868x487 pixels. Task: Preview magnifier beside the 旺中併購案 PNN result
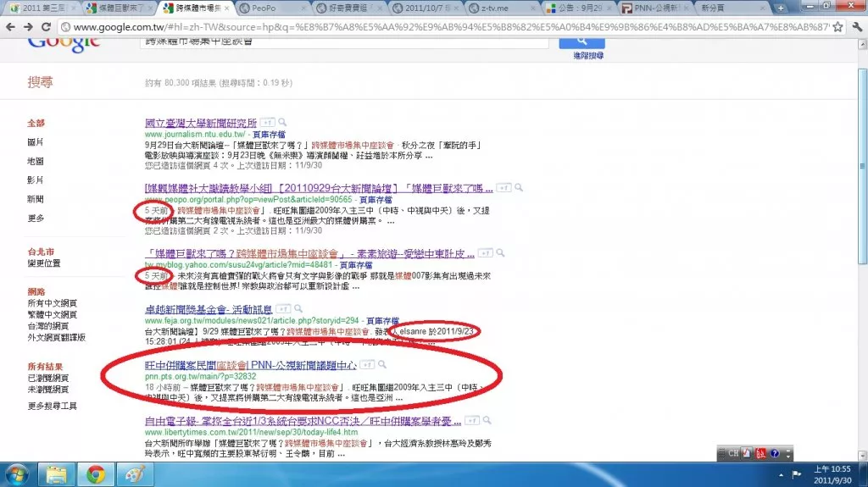[x=382, y=365]
